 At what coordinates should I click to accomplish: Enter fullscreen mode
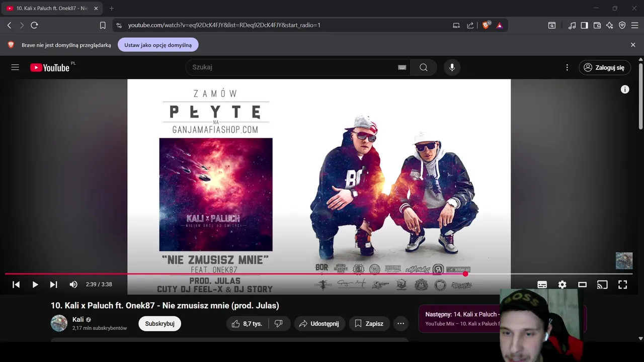pyautogui.click(x=622, y=285)
